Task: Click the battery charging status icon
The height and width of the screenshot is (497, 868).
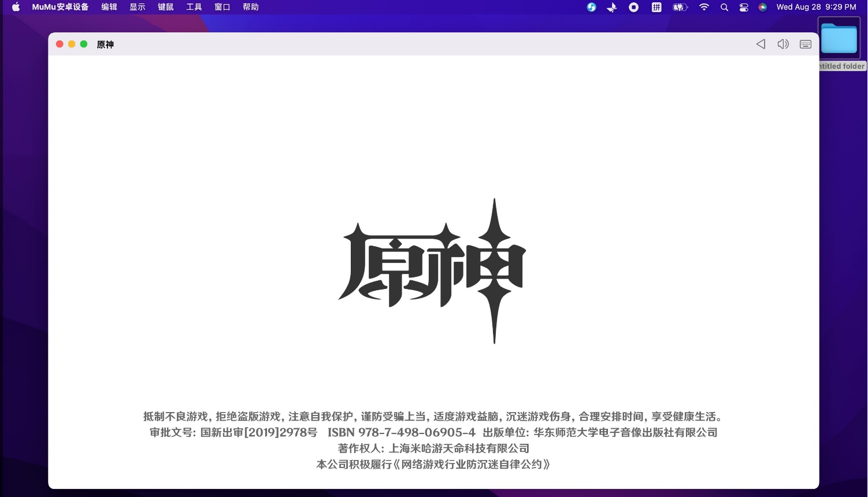Action: pos(680,7)
